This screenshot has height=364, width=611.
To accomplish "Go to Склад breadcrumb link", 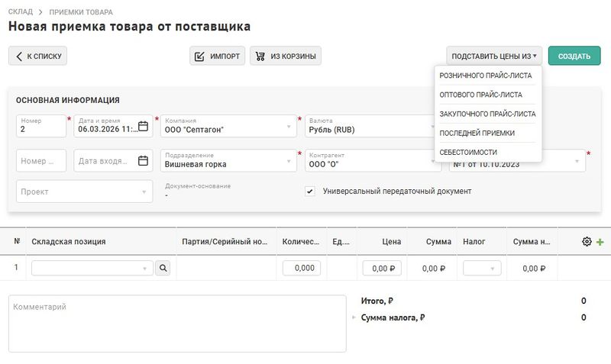I will (21, 11).
